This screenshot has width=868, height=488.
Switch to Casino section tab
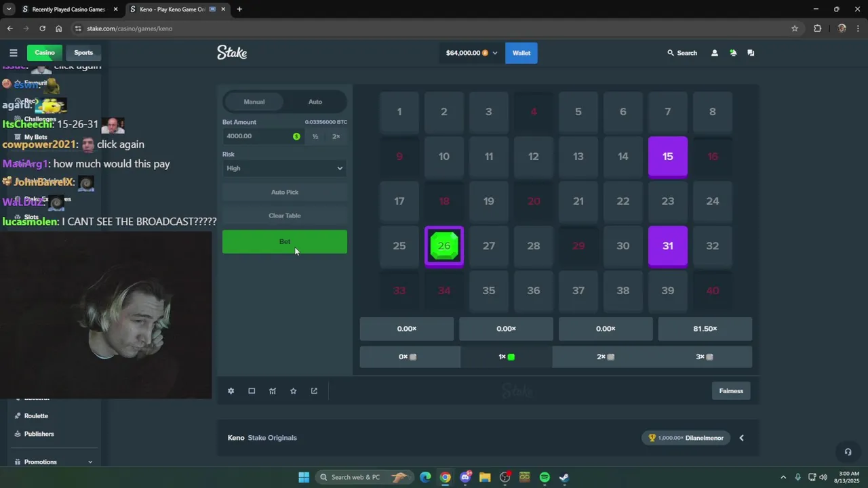[45, 53]
